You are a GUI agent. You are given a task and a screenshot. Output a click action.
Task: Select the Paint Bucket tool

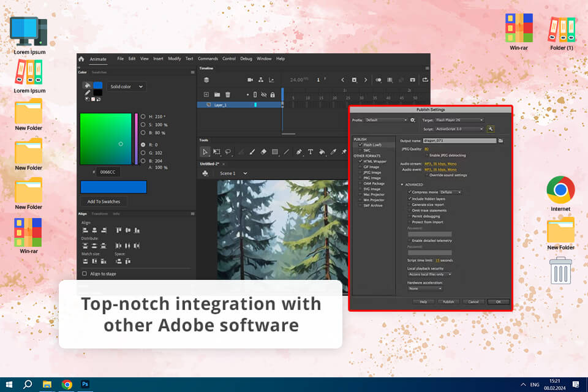(x=322, y=152)
